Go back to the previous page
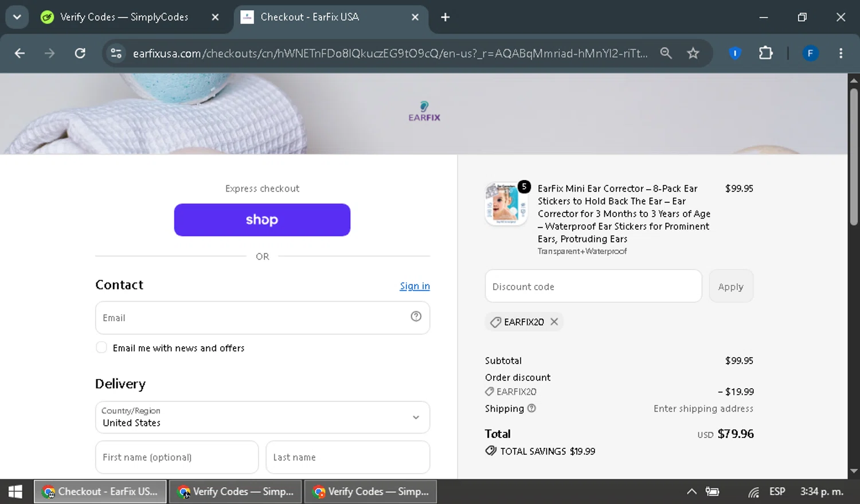 click(19, 53)
